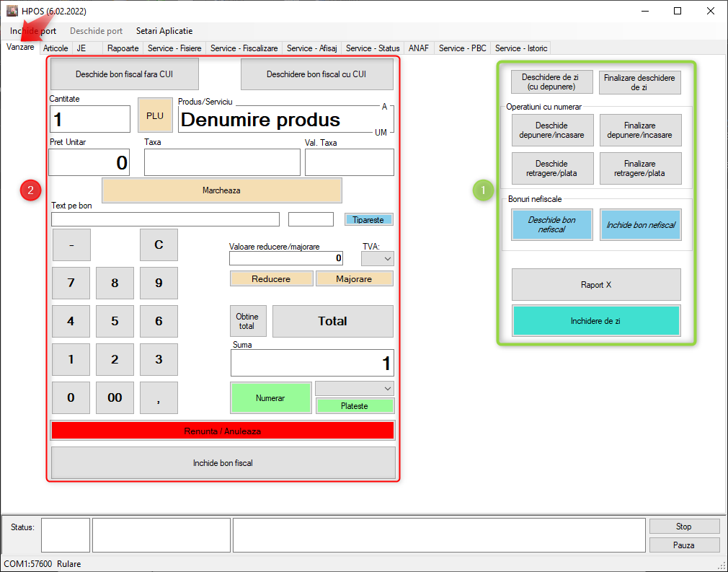Click Deschide depunere/incasare
The height and width of the screenshot is (572, 728).
click(553, 131)
